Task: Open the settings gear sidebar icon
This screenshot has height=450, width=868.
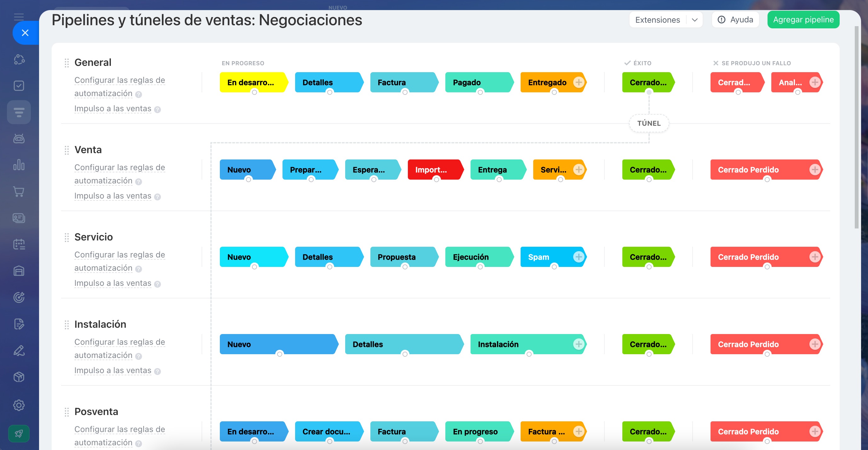Action: (x=19, y=405)
